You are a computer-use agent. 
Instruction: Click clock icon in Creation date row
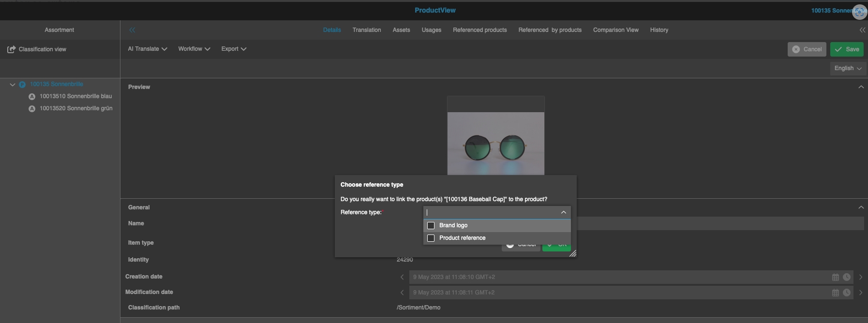click(847, 277)
